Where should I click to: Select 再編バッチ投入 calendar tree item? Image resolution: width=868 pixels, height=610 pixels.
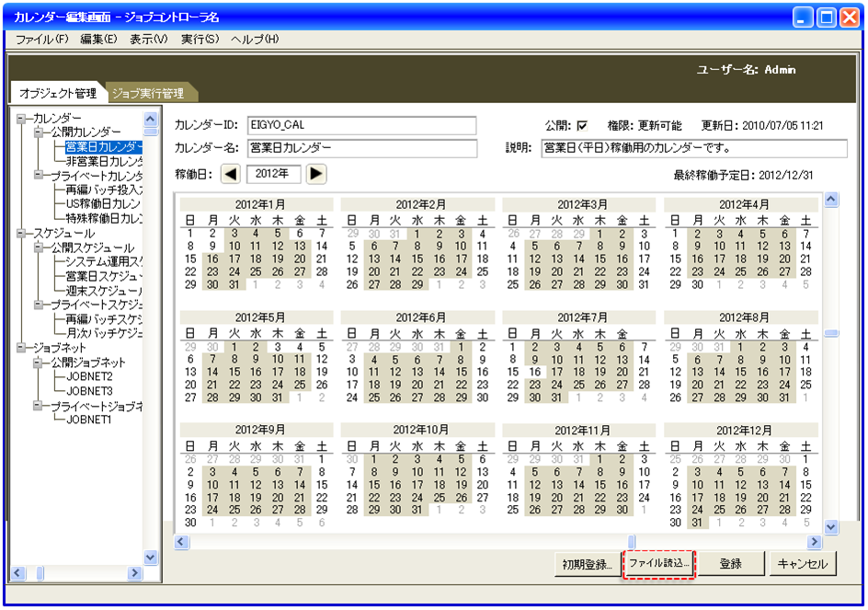pyautogui.click(x=104, y=190)
